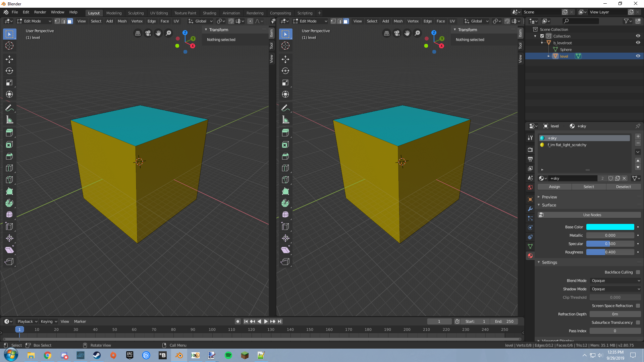Select the Rotate tool

pos(9,71)
